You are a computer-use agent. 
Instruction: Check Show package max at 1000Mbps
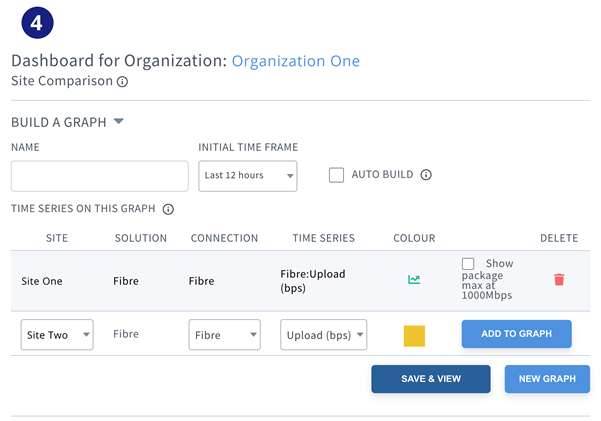pyautogui.click(x=468, y=264)
